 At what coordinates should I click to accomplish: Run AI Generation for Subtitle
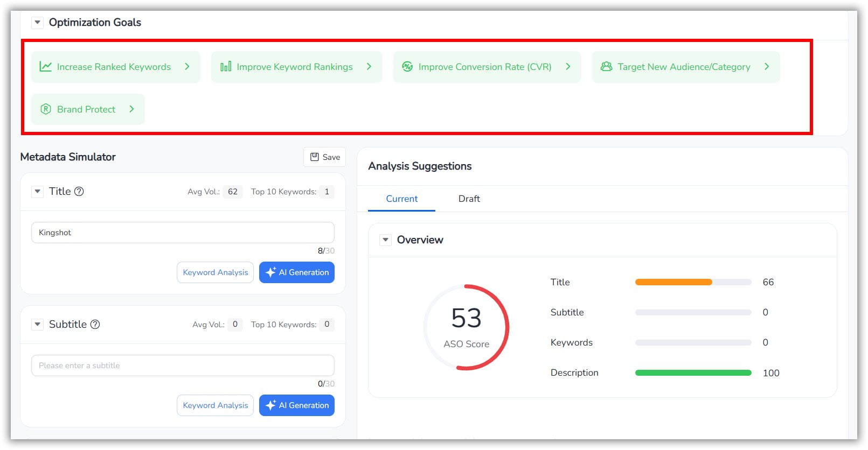tap(297, 405)
